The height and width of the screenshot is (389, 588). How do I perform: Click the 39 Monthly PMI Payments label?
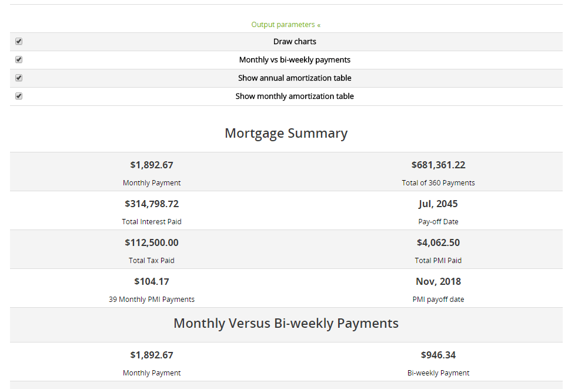(152, 300)
